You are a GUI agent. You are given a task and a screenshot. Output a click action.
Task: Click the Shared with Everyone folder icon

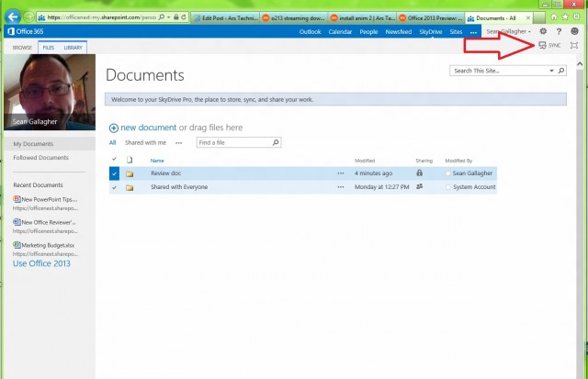tap(130, 187)
